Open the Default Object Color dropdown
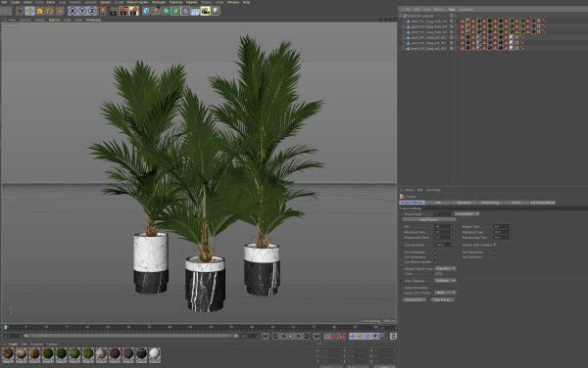 coord(445,269)
